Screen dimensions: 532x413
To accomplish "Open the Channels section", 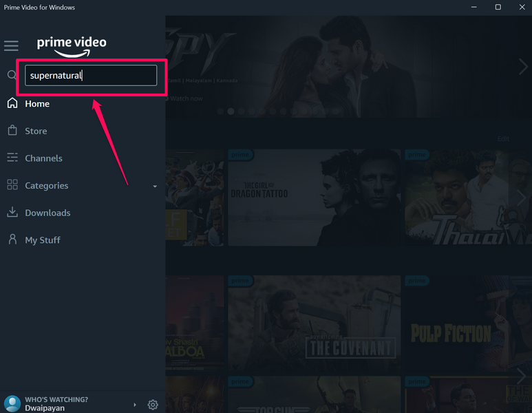I will click(x=44, y=158).
